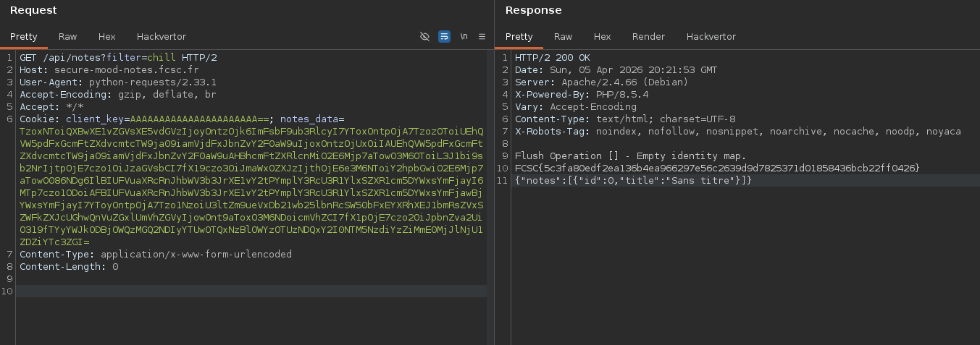The width and height of the screenshot is (980, 345).
Task: Open the Response Hackvertor tab
Action: pos(711,36)
